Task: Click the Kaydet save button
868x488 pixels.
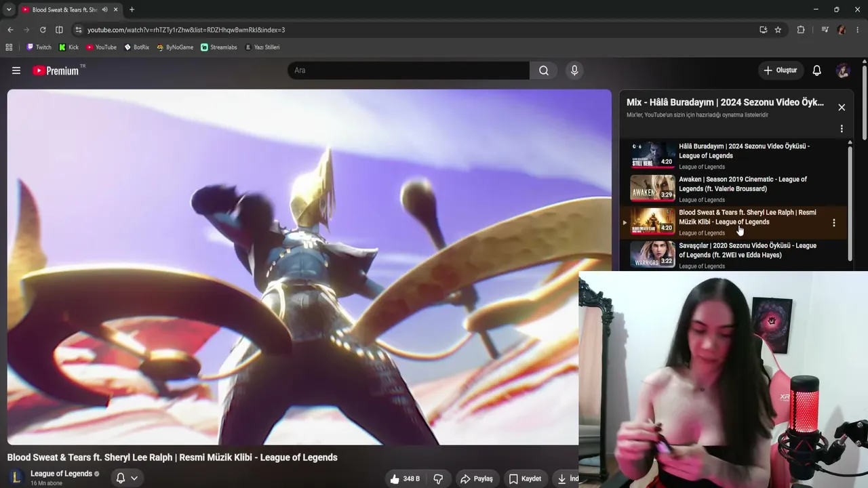Action: pyautogui.click(x=526, y=479)
